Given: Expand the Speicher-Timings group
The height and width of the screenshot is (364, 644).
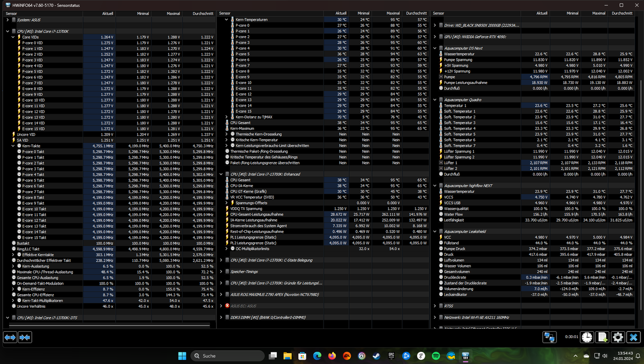Looking at the screenshot, I should (221, 271).
